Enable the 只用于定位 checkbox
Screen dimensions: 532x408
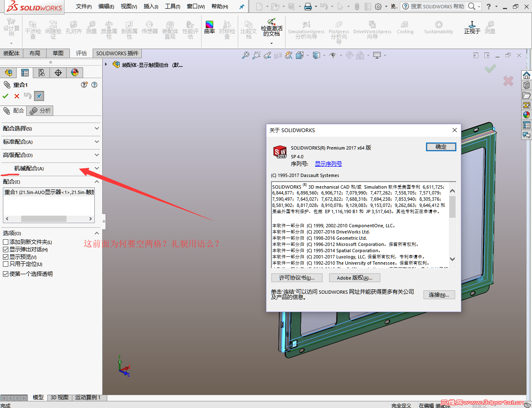[x=5, y=264]
